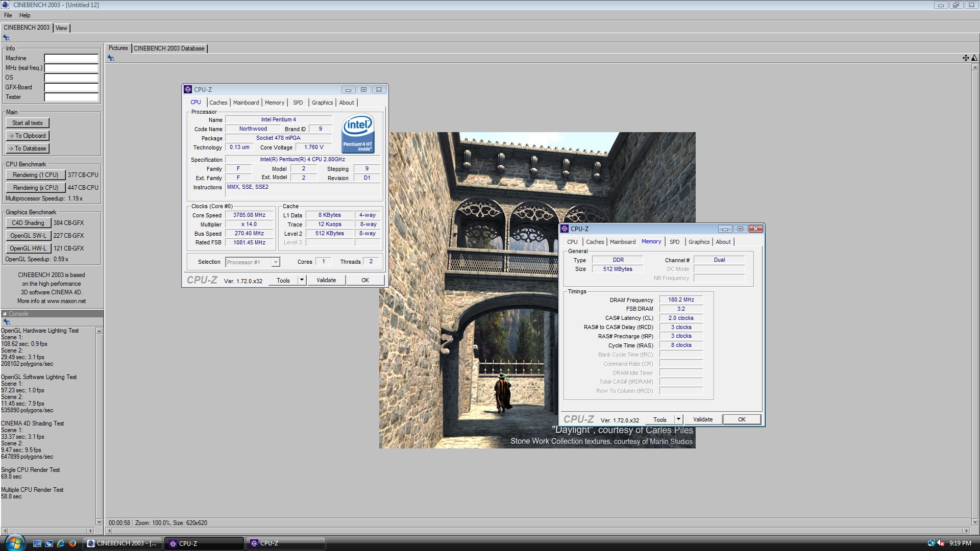Open the Tools dropdown arrow in the Memory CPU-Z window

(678, 419)
